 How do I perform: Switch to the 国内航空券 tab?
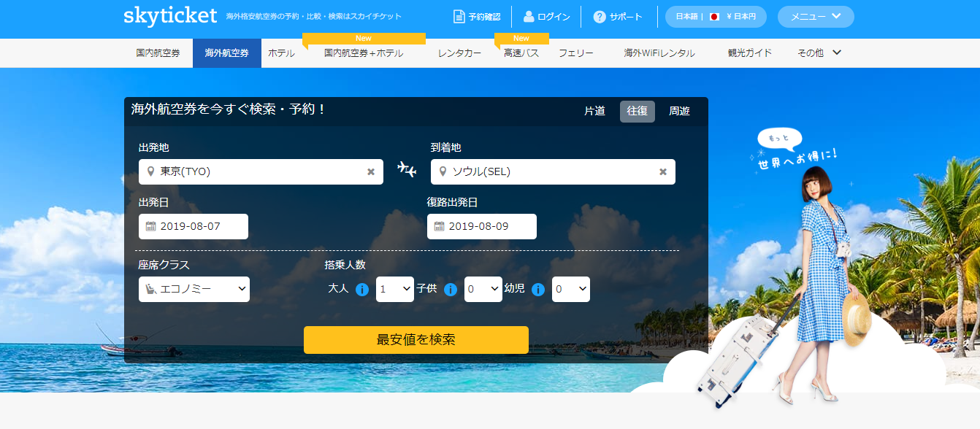click(158, 53)
